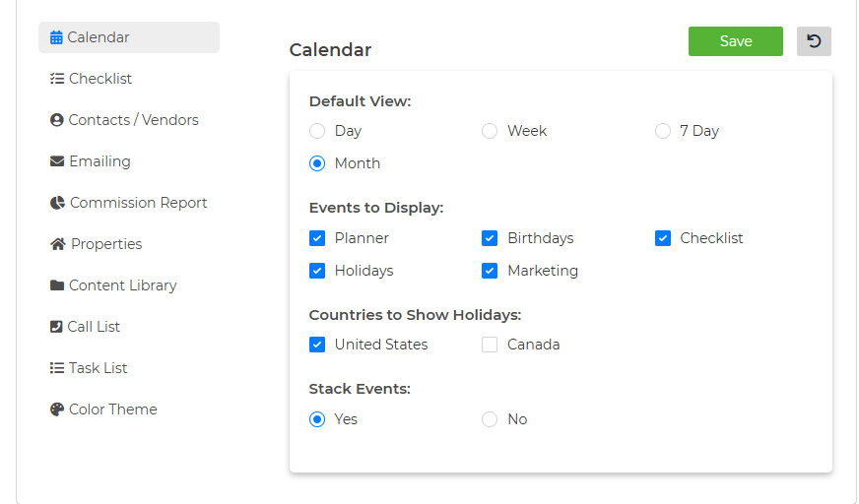Image resolution: width=859 pixels, height=504 pixels.
Task: Uncheck the Birthdays events checkbox
Action: click(490, 238)
